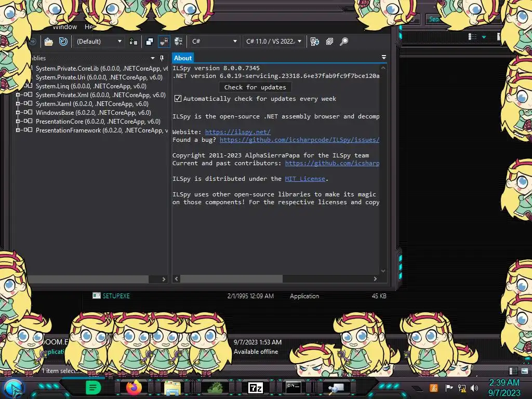The height and width of the screenshot is (399, 532).
Task: Sort assembly list with the A-Z icon
Action: [314, 42]
